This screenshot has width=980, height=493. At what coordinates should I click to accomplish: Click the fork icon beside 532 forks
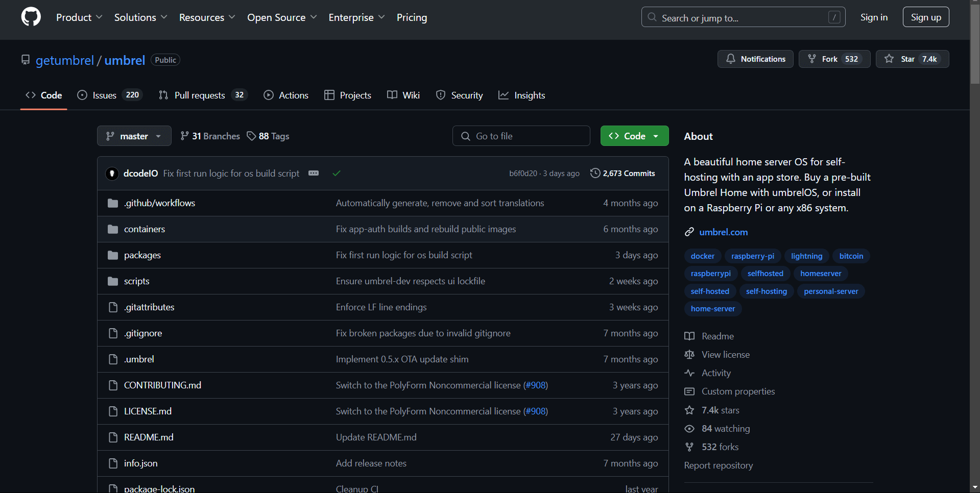tap(689, 447)
